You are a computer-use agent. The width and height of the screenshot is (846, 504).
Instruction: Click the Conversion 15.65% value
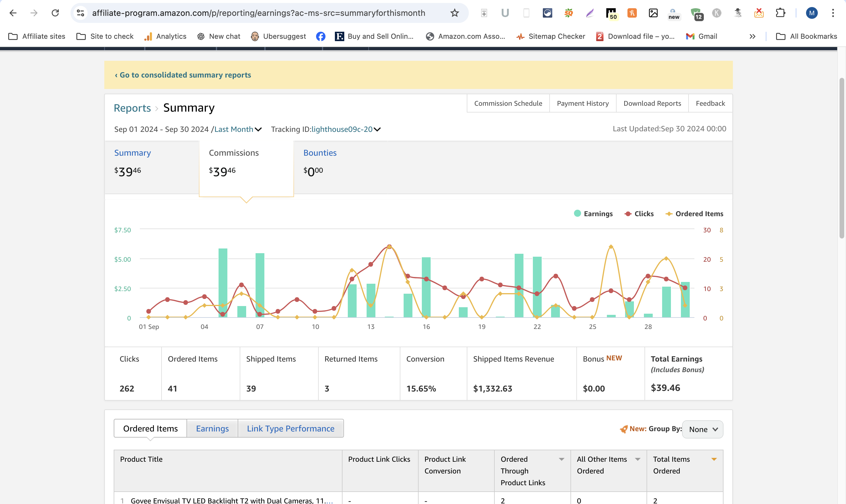pyautogui.click(x=421, y=389)
